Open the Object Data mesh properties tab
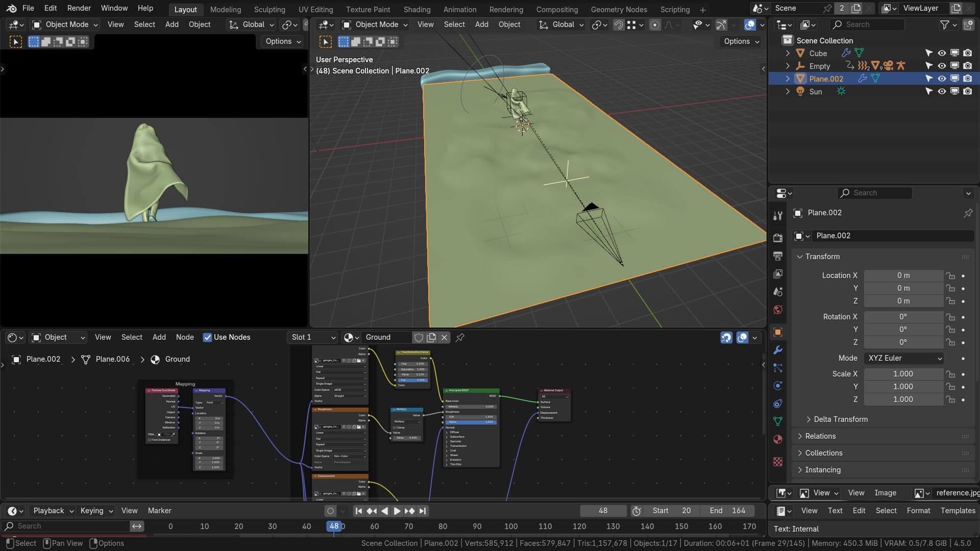 click(x=777, y=421)
